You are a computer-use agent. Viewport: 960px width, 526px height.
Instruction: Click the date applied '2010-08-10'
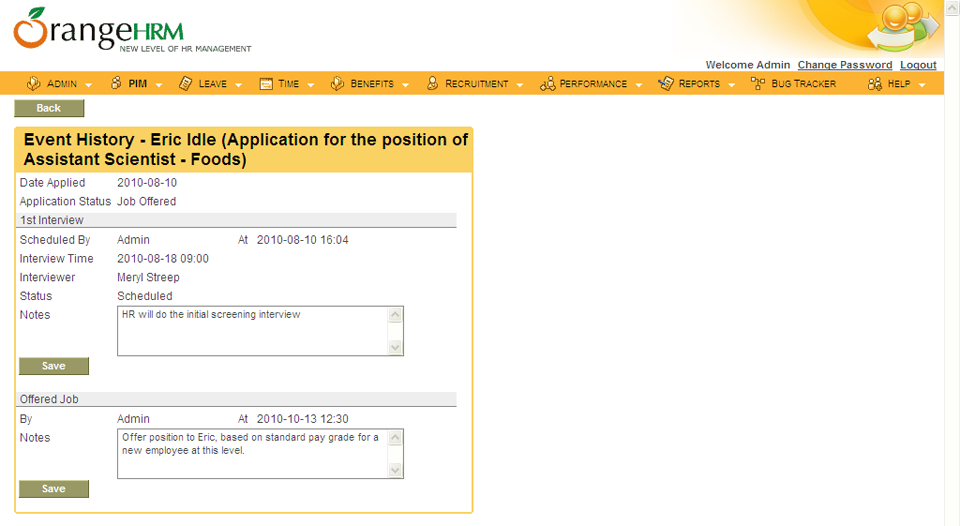[x=147, y=182]
